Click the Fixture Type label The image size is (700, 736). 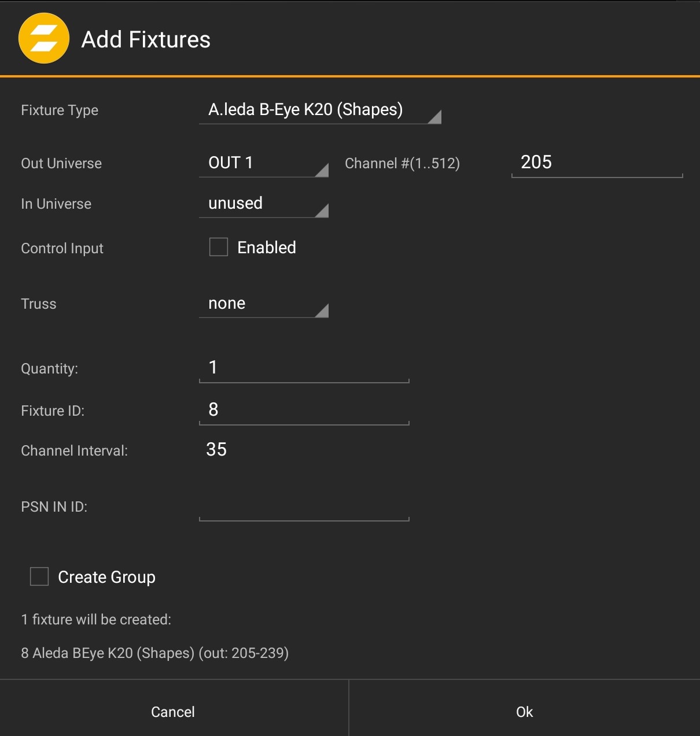[60, 110]
